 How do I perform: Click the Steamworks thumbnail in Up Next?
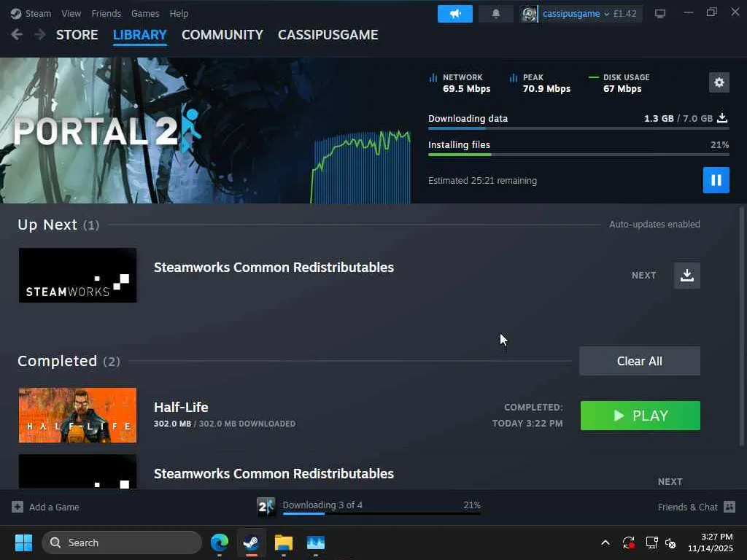[77, 275]
